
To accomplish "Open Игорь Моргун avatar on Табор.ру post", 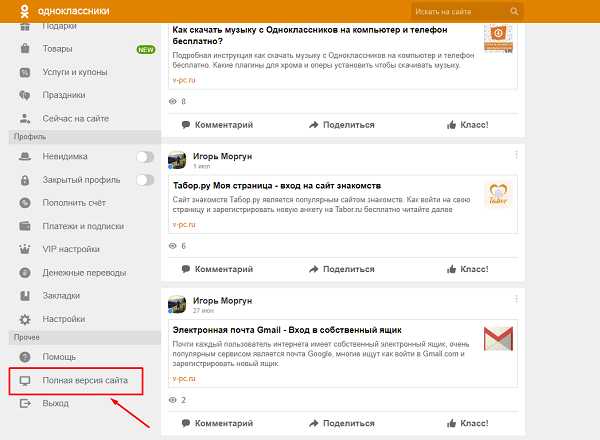I will 177,160.
